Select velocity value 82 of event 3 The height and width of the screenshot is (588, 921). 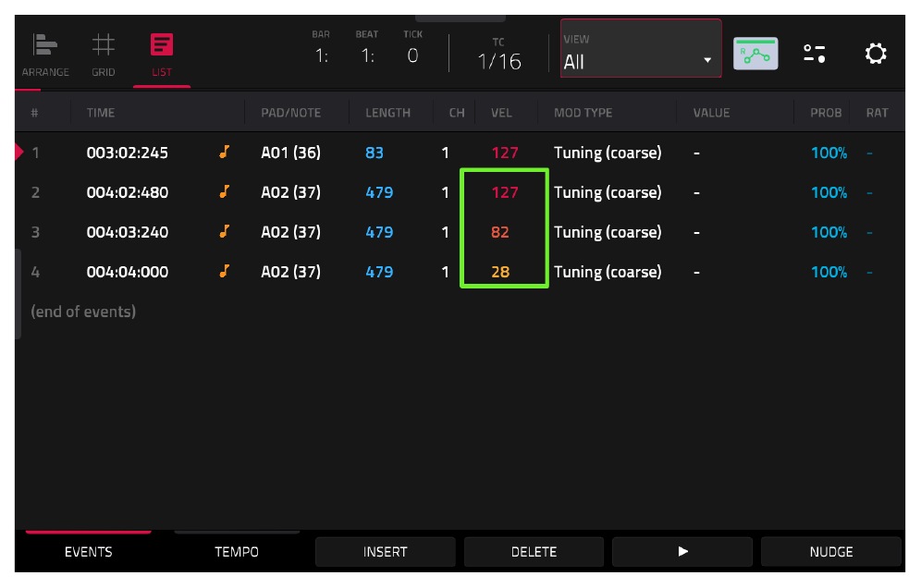tap(500, 232)
